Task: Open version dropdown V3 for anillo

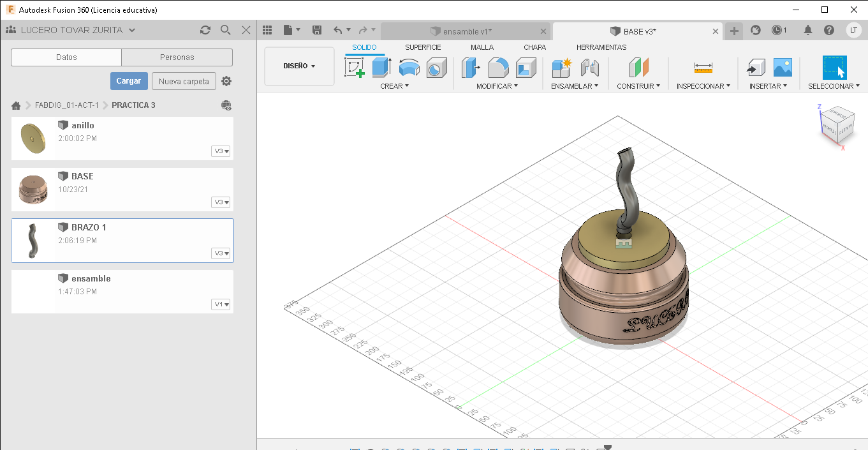Action: tap(221, 151)
